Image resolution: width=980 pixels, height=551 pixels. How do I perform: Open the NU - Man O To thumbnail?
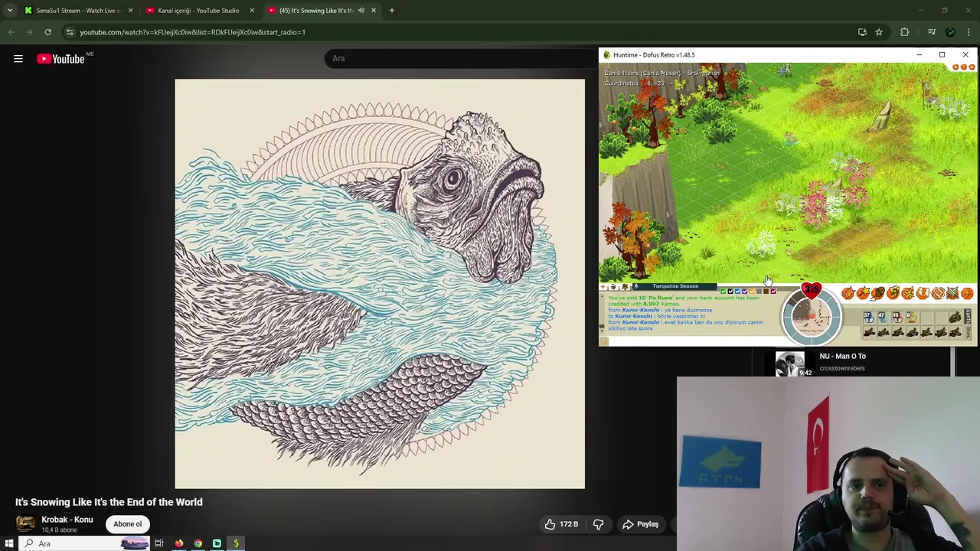(x=789, y=364)
